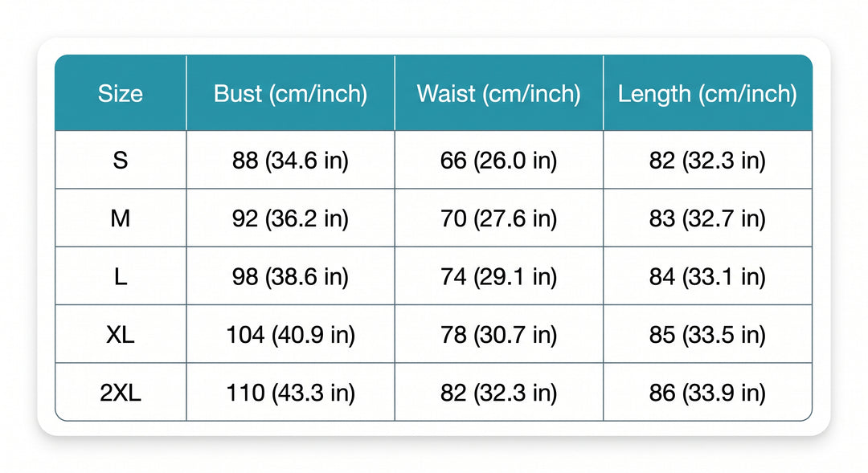Click the 2XL size label
868x473 pixels.
121,392
